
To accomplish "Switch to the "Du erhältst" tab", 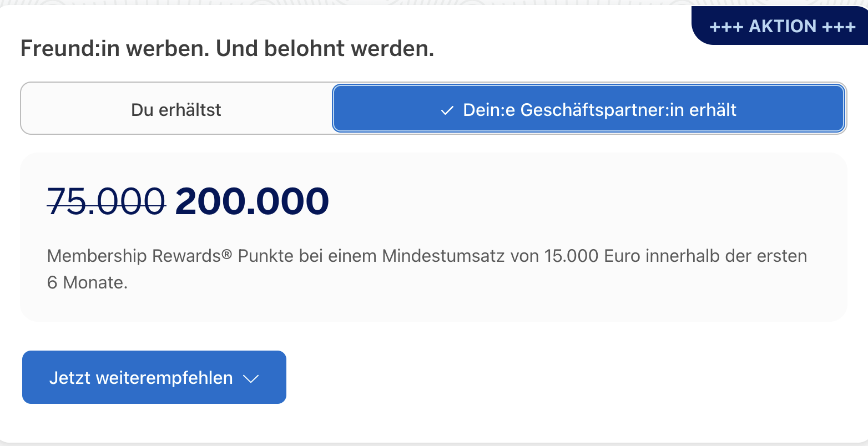I will [x=176, y=109].
